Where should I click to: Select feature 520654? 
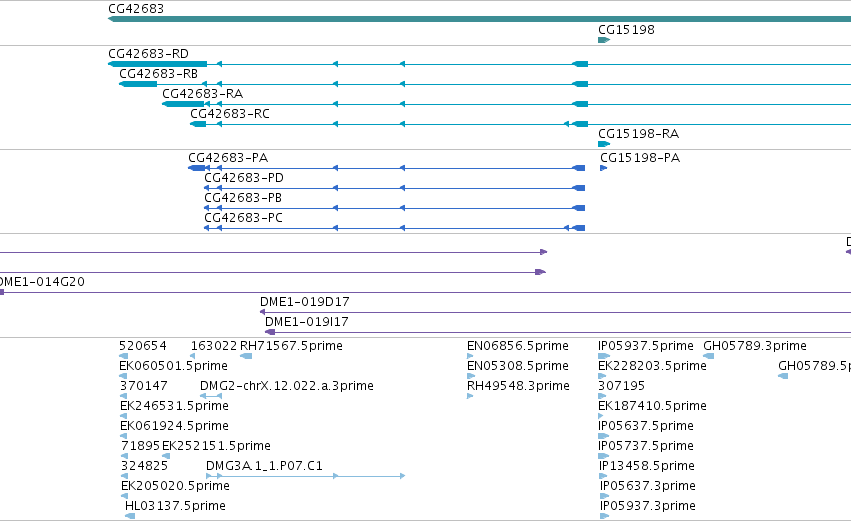(x=143, y=346)
